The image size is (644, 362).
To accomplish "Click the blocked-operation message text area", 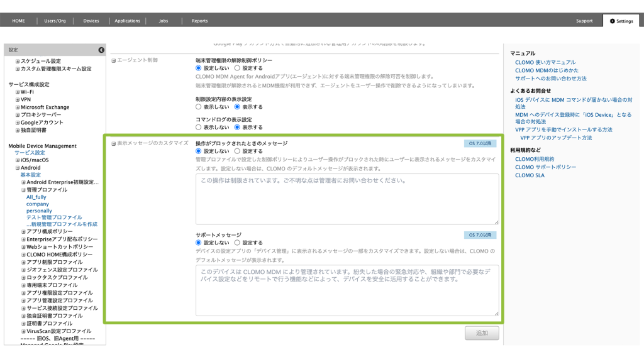I will pyautogui.click(x=347, y=199).
